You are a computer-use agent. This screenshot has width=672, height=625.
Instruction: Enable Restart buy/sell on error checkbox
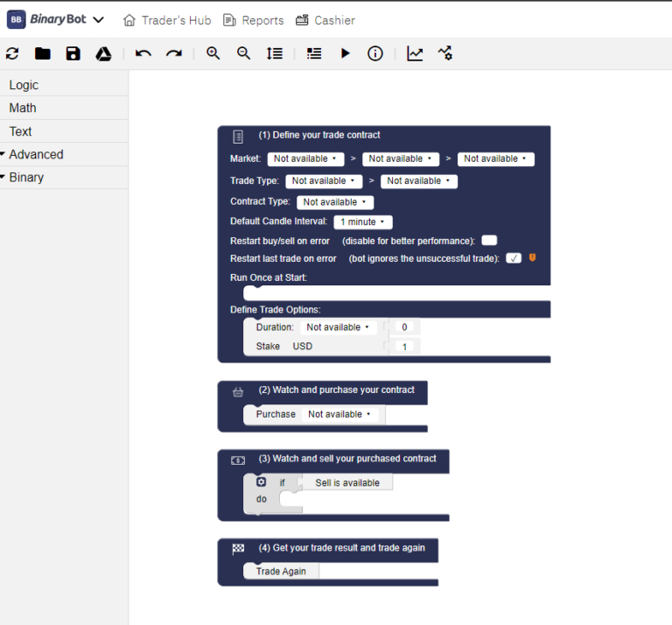point(489,241)
